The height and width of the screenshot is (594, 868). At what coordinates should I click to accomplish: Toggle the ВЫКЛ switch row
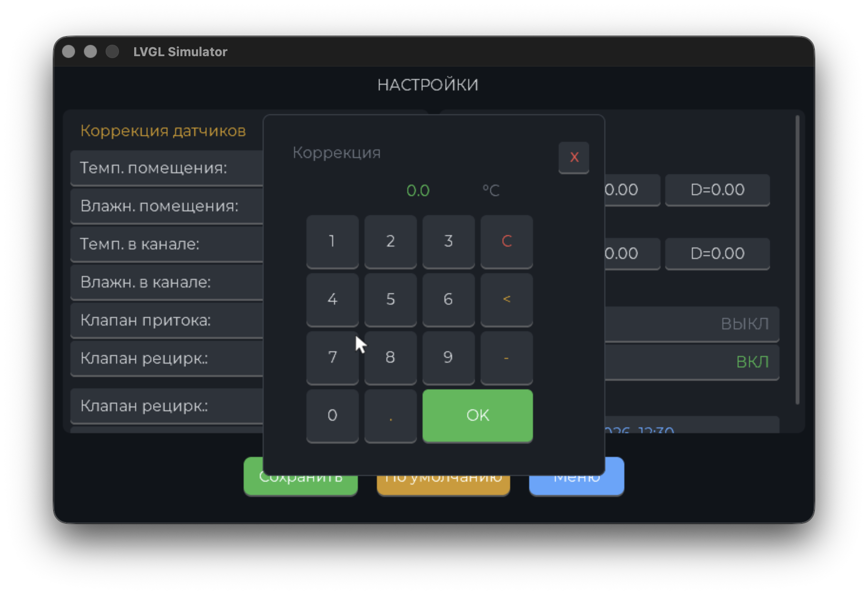pyautogui.click(x=692, y=324)
